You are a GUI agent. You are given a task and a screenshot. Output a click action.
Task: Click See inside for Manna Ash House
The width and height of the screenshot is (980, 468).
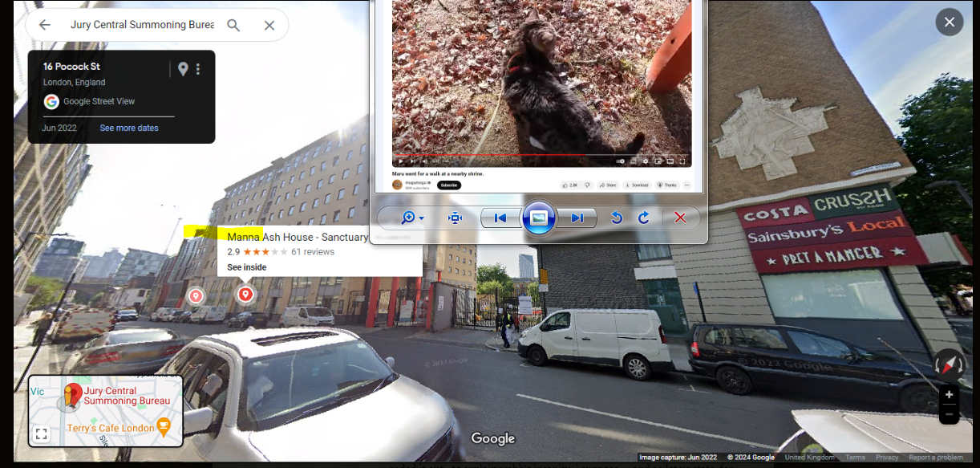[247, 267]
